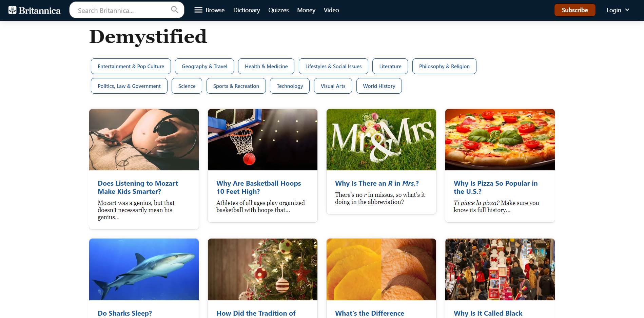Select the Video navigation item
The height and width of the screenshot is (318, 644).
[331, 10]
